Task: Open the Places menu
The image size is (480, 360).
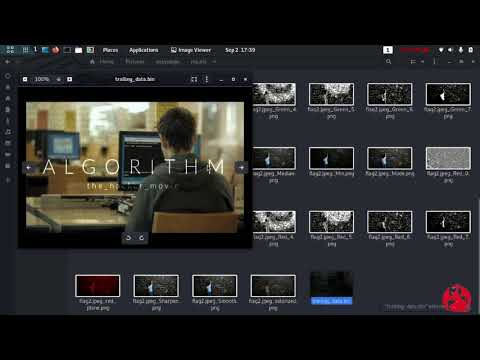Action: tap(110, 50)
